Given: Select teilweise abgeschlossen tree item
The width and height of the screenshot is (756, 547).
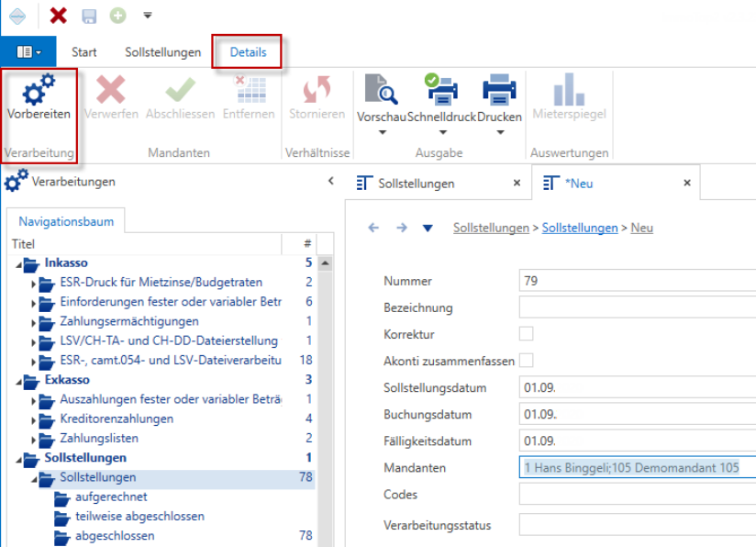Looking at the screenshot, I should pos(139,516).
